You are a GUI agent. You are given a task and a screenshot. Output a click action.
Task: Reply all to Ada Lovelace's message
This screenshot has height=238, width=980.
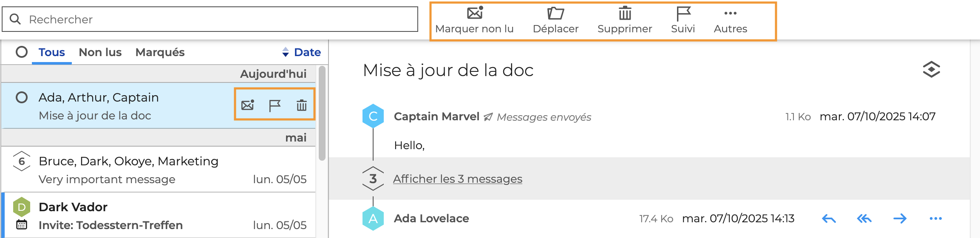pos(864,219)
